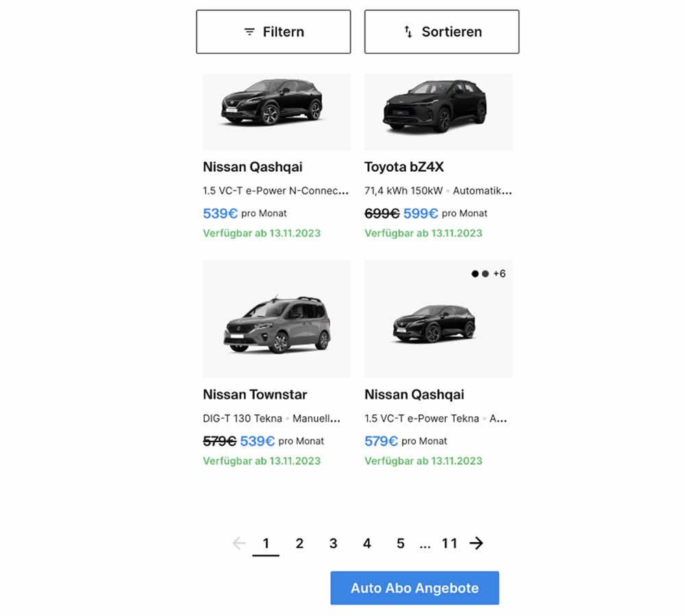
Task: Click the filter icon beside Filtern
Action: click(249, 32)
